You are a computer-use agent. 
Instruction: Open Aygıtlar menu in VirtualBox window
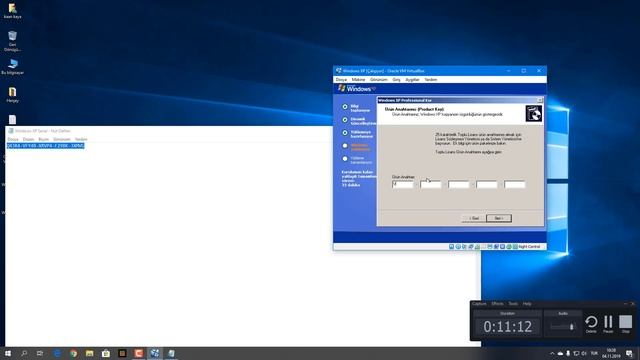coord(412,80)
